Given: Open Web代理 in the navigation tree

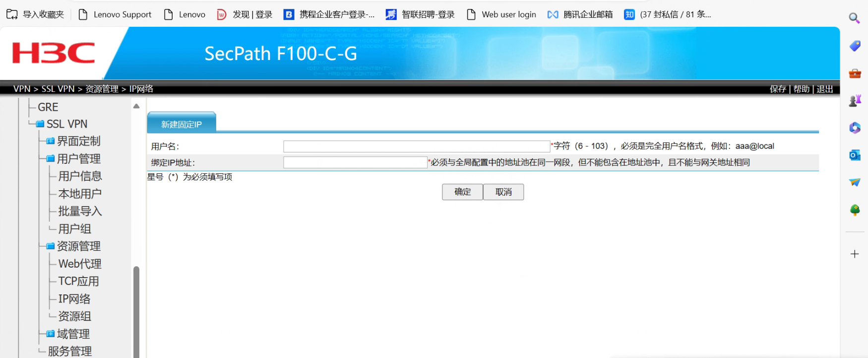Looking at the screenshot, I should [80, 264].
